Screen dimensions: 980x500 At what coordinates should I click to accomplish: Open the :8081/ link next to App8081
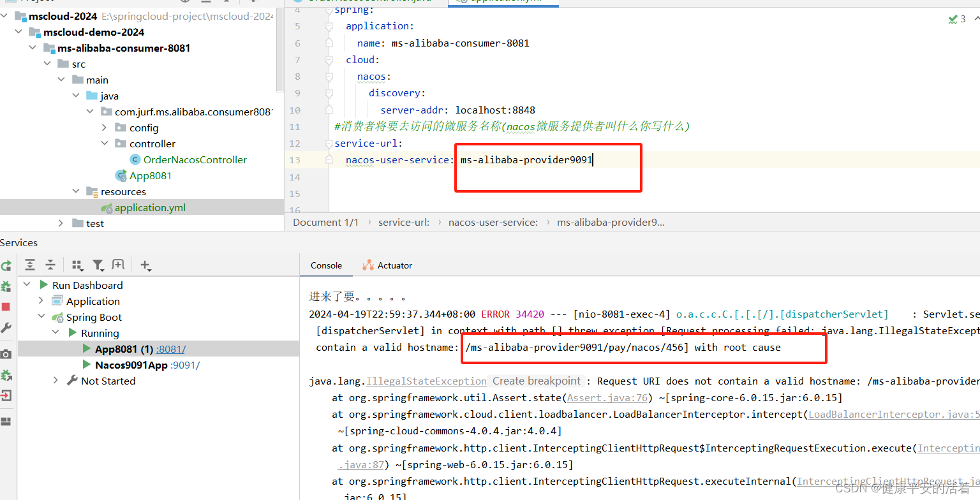[170, 348]
